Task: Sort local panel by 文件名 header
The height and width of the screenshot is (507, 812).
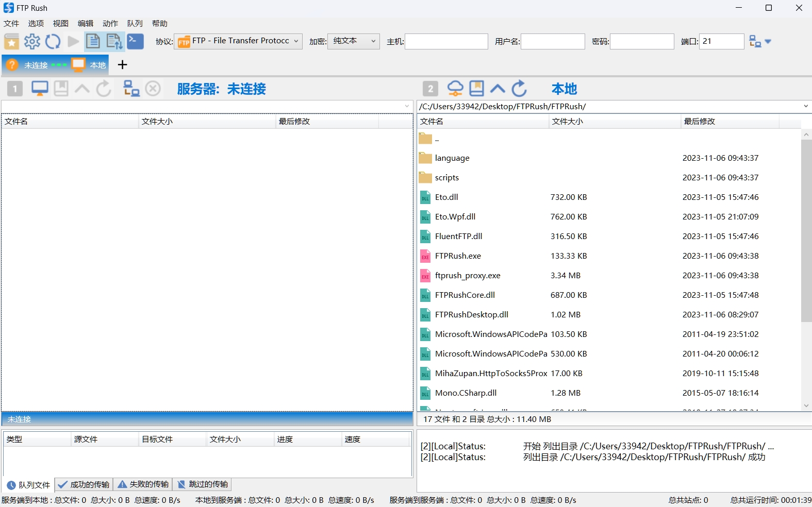Action: [483, 122]
